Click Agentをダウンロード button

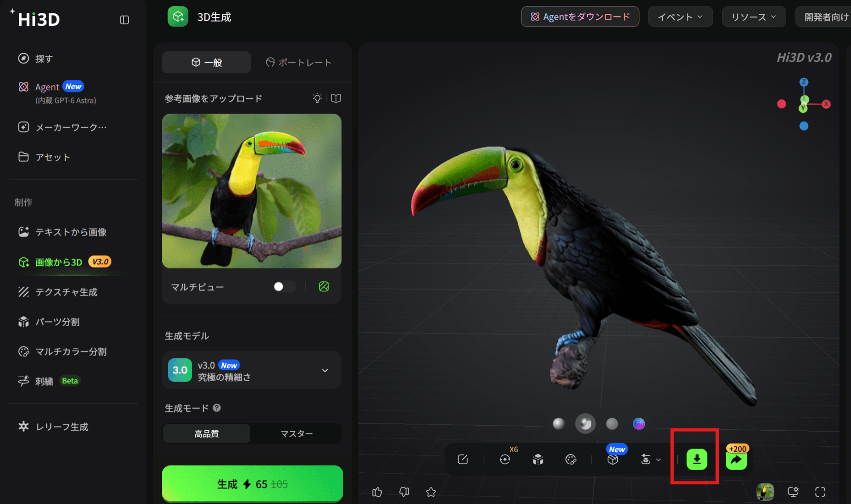(x=580, y=17)
